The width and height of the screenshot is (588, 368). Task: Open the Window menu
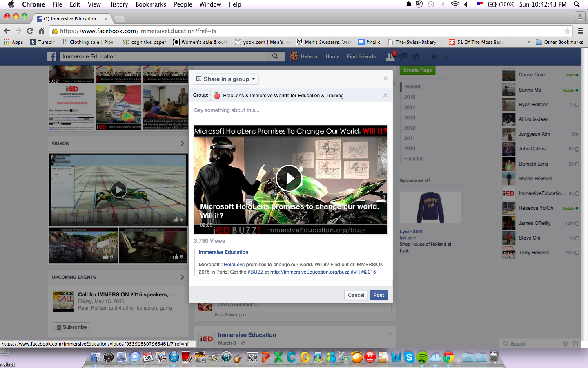coord(210,4)
